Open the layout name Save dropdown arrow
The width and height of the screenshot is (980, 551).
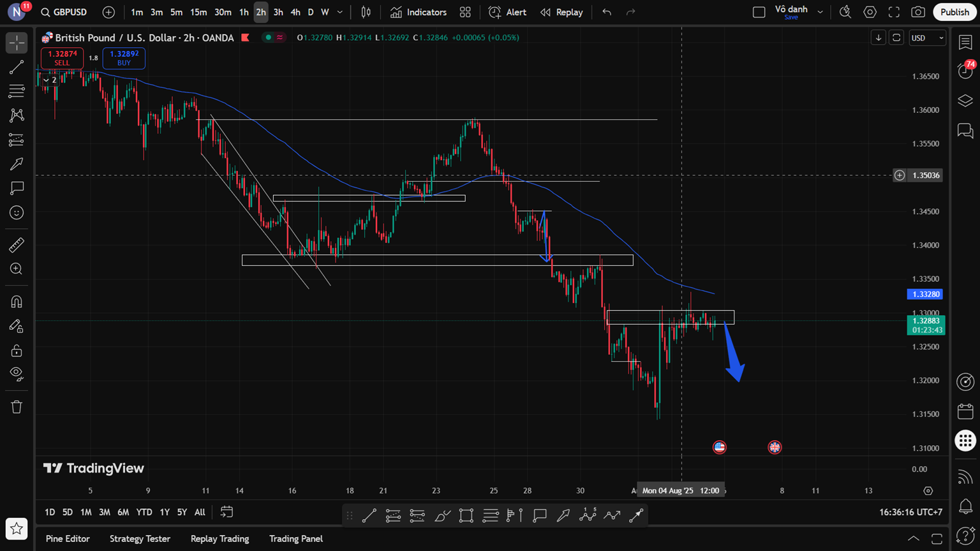820,12
